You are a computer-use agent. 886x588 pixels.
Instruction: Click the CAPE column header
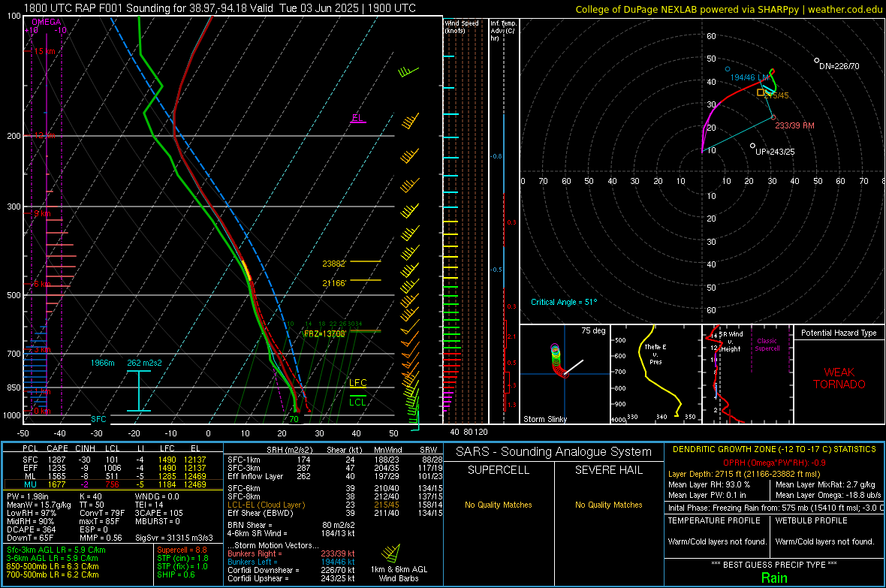click(57, 448)
